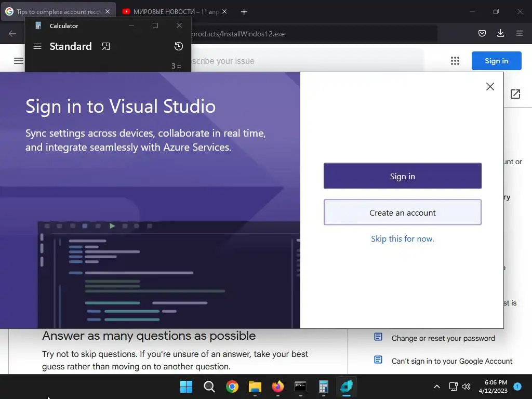
Task: Open Can't sign in to your Google Account
Action: pyautogui.click(x=452, y=361)
